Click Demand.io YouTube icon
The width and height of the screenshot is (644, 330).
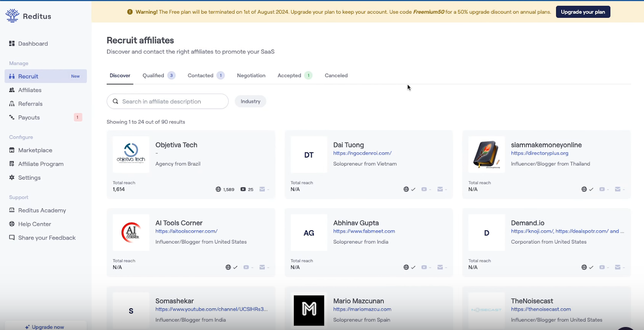pyautogui.click(x=602, y=267)
